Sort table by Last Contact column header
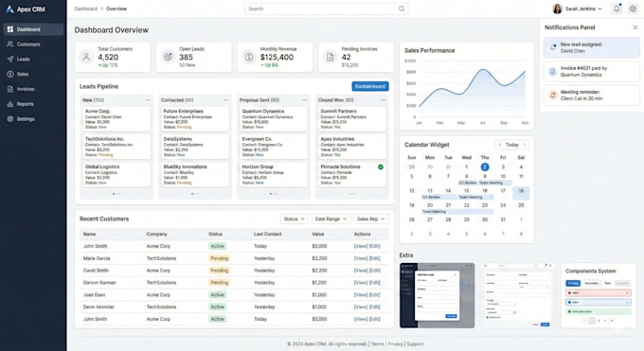Viewport: 644px width, 351px height. (x=267, y=234)
